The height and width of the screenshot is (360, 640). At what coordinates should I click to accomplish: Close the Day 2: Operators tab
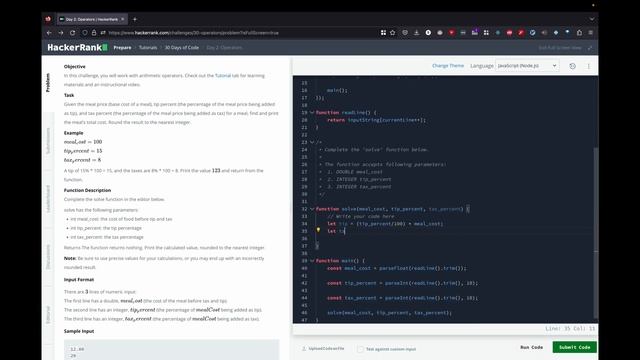tap(122, 19)
